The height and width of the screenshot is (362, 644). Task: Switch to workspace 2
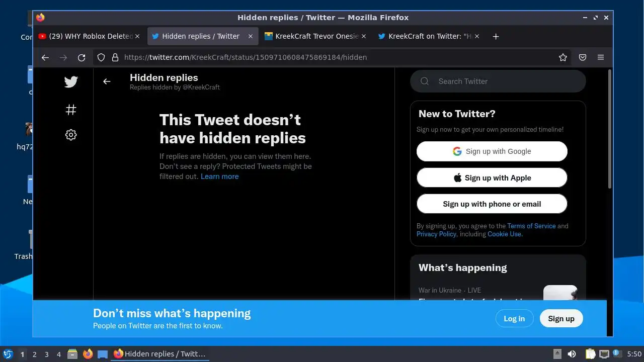coord(34,354)
